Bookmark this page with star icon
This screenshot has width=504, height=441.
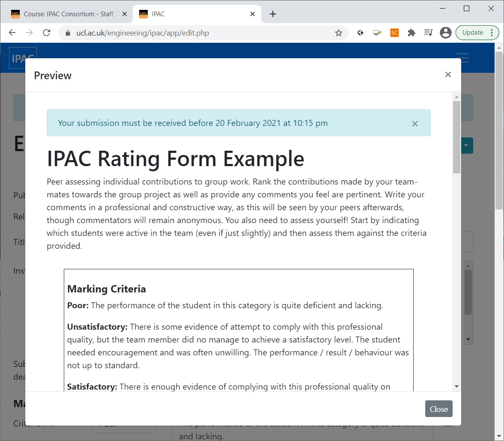click(338, 33)
